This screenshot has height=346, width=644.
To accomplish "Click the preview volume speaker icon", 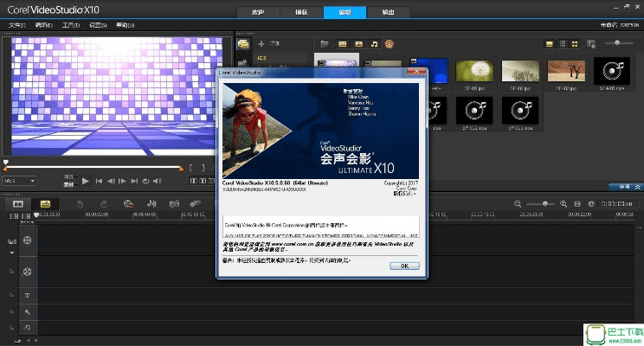I will tap(158, 182).
